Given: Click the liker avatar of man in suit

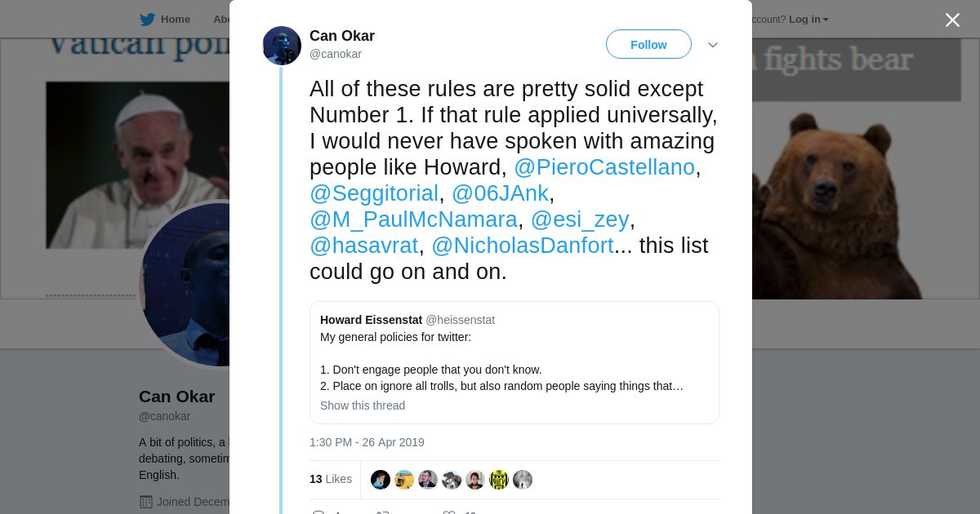Looking at the screenshot, I should pos(428,480).
